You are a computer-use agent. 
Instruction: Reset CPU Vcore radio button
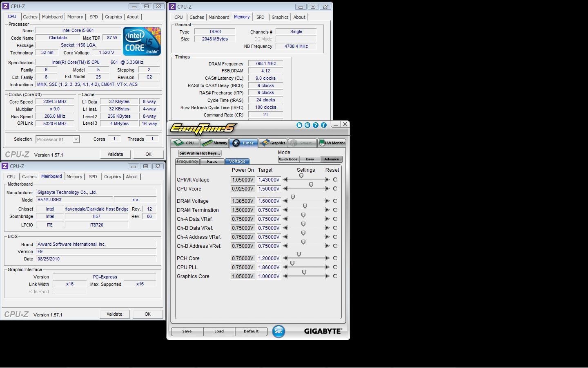coord(335,188)
